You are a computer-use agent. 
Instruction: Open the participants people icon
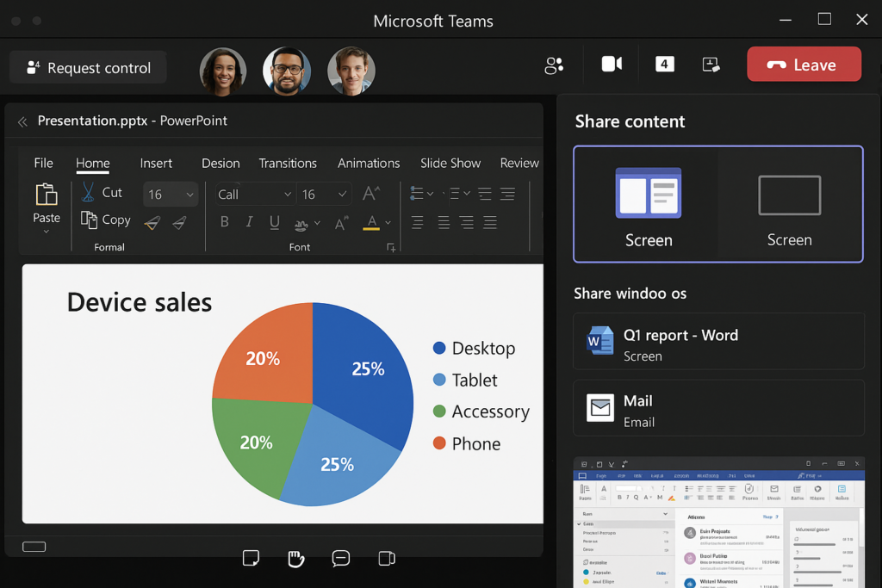(554, 65)
